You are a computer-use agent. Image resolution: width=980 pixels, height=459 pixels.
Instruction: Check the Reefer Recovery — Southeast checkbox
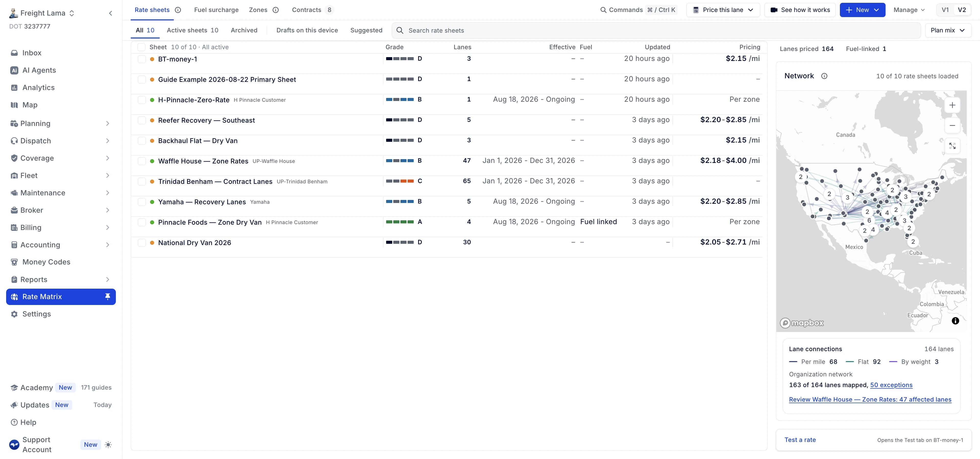(x=142, y=120)
